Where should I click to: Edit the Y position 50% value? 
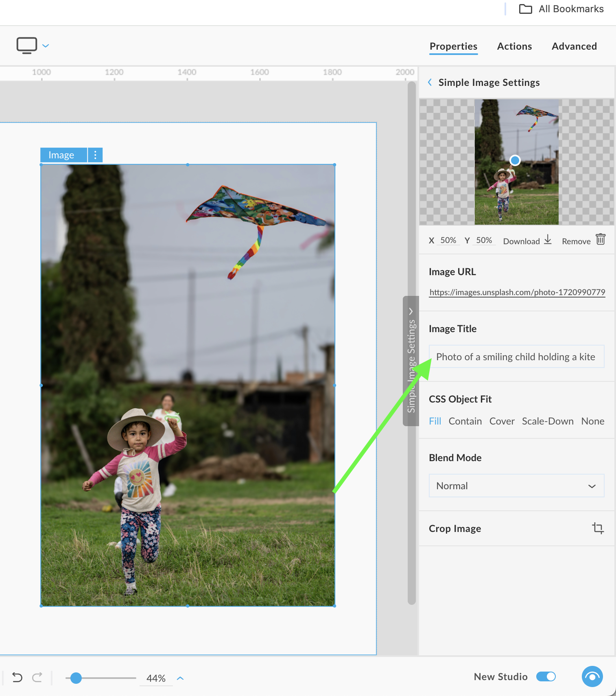[484, 240]
